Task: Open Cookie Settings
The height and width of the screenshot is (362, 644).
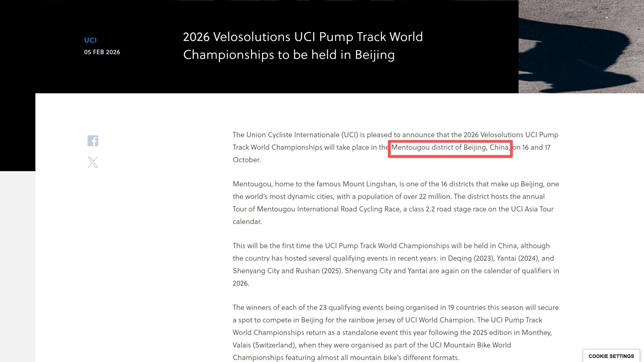Action: [611, 356]
